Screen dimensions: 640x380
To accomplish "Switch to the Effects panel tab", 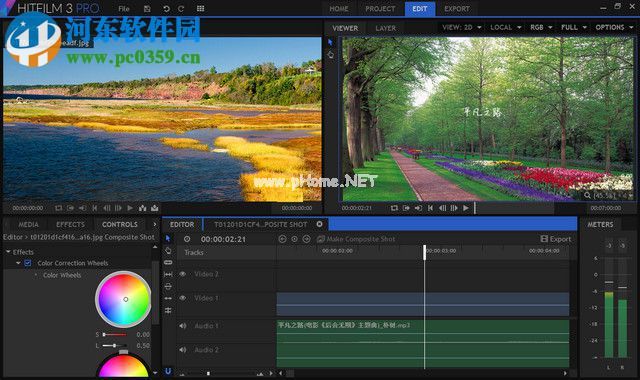I will [x=70, y=224].
